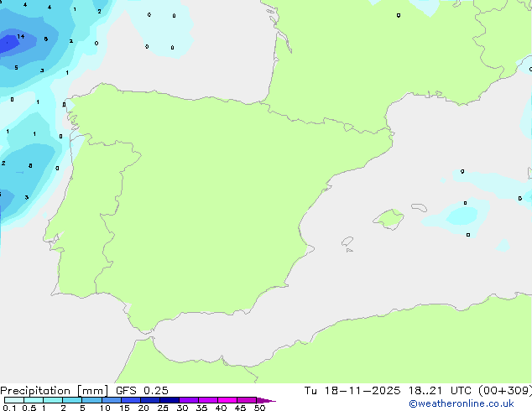Click the '35' legend scale label
This screenshot has height=411, width=532.
[201, 408]
